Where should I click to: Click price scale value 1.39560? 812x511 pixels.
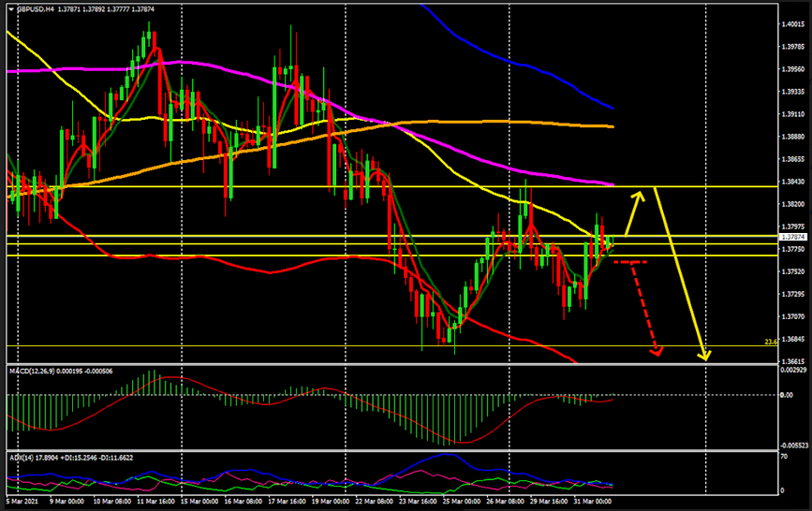[793, 69]
